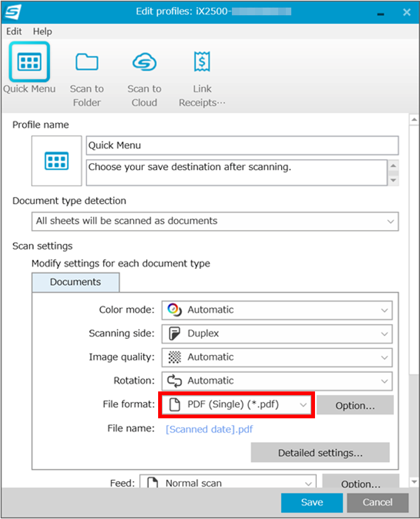Open the File format PDF dropdown

tap(236, 405)
